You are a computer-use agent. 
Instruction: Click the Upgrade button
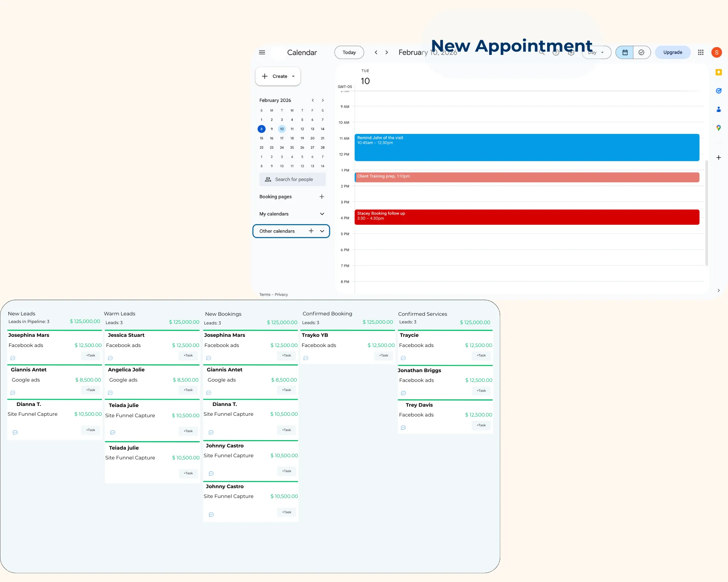click(672, 52)
